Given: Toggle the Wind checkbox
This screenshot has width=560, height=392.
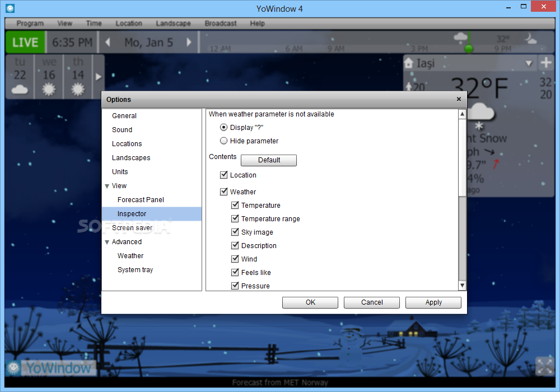Looking at the screenshot, I should [235, 259].
